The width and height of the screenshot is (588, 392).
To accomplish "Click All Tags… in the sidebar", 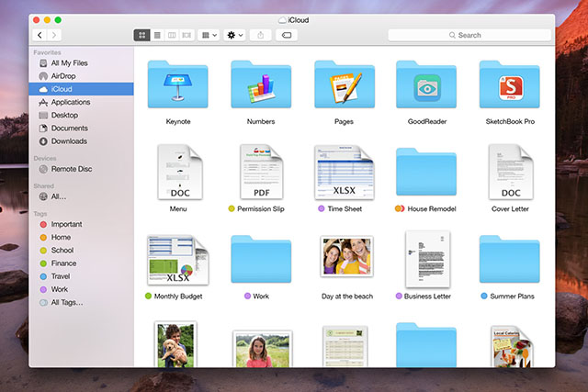I will pyautogui.click(x=67, y=302).
